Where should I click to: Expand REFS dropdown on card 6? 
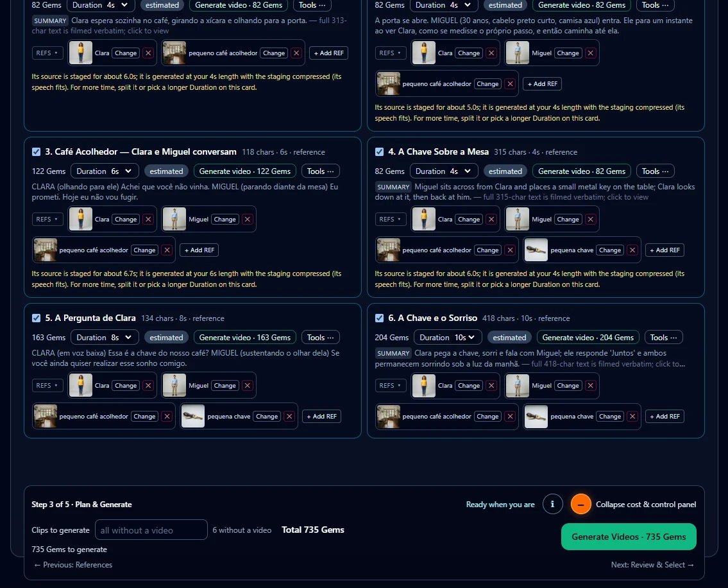coord(391,386)
